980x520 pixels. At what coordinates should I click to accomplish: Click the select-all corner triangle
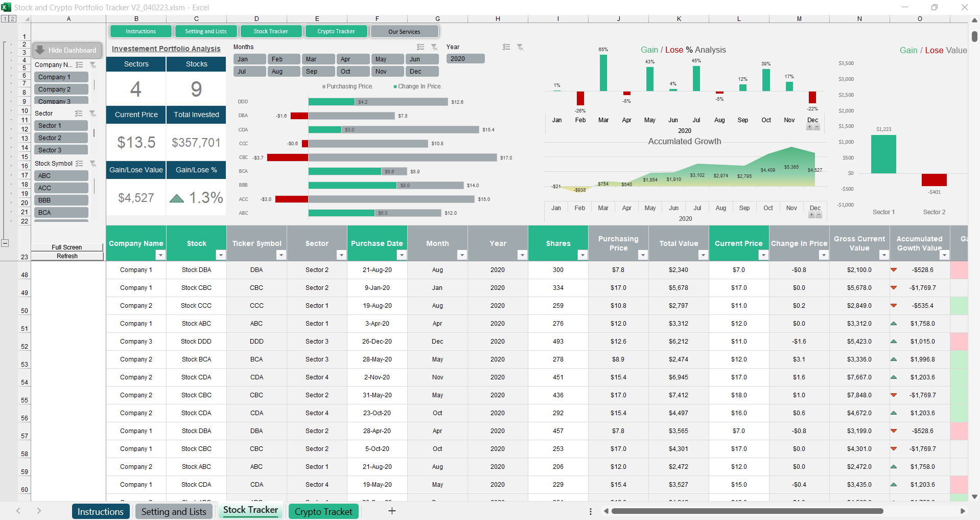tap(27, 19)
